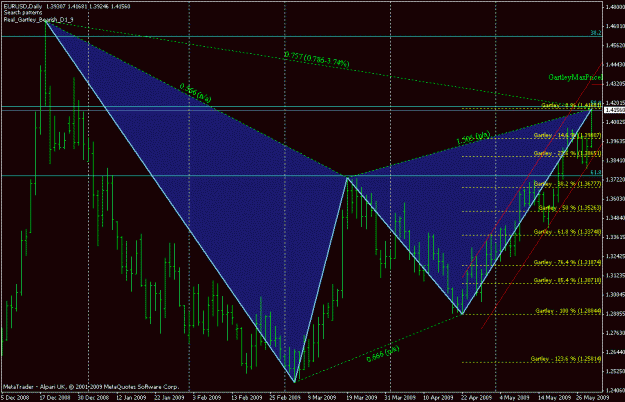Click the 'Gartley - 50 %' level label
The image size is (625, 402).
tap(569, 208)
